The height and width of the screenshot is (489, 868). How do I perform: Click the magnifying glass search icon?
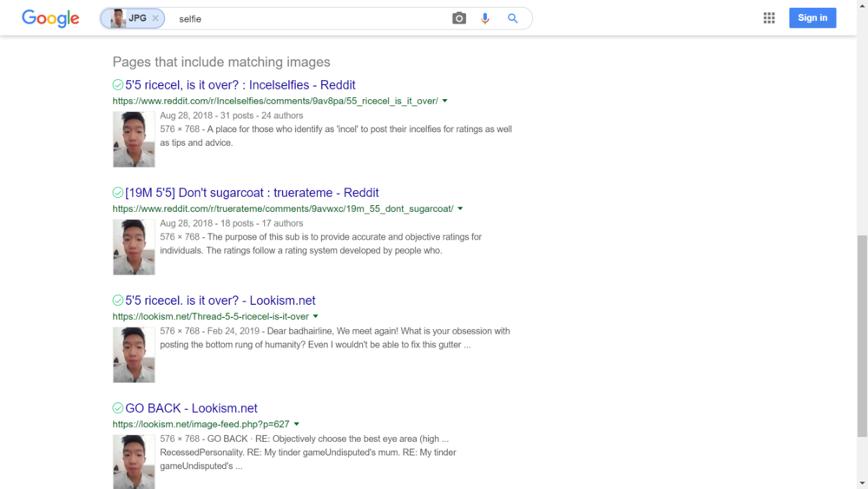[513, 18]
